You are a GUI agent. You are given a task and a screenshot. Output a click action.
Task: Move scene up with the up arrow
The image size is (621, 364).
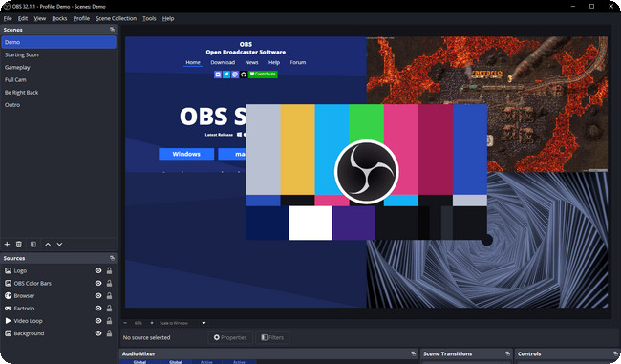click(x=48, y=245)
